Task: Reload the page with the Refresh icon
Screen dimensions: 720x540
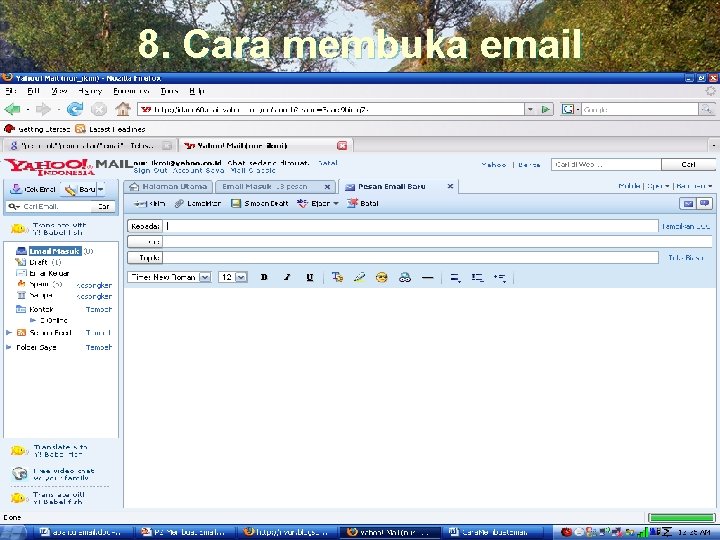Action: (74, 109)
